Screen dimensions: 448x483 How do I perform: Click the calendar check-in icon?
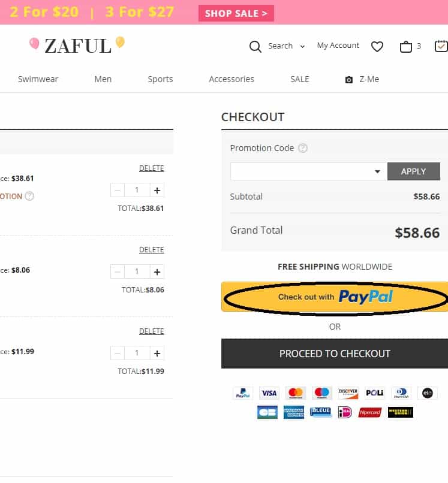[x=441, y=46]
